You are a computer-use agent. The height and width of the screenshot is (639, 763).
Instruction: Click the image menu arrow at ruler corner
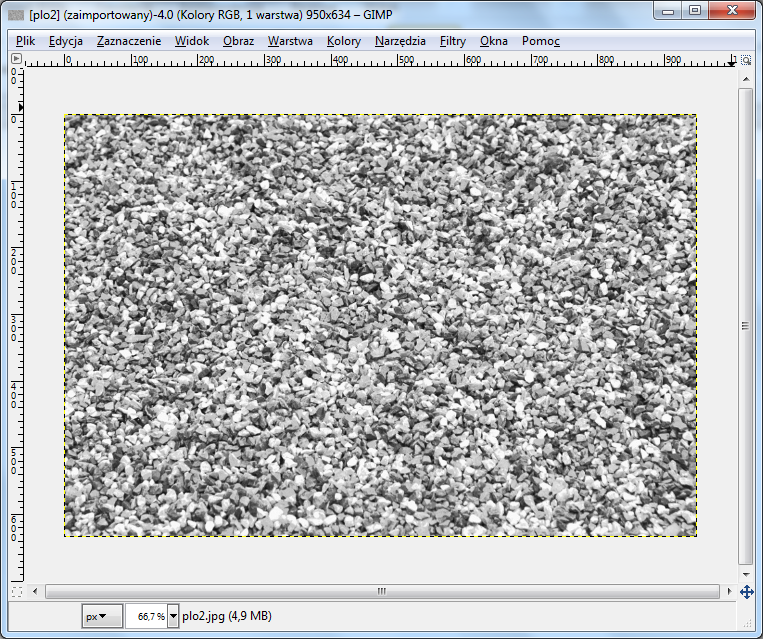tap(16, 58)
